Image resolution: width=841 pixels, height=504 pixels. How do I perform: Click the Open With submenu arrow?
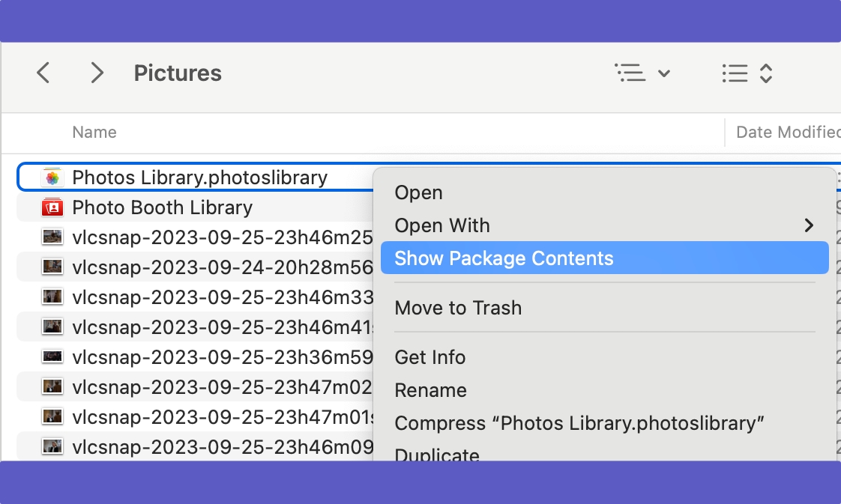(809, 225)
